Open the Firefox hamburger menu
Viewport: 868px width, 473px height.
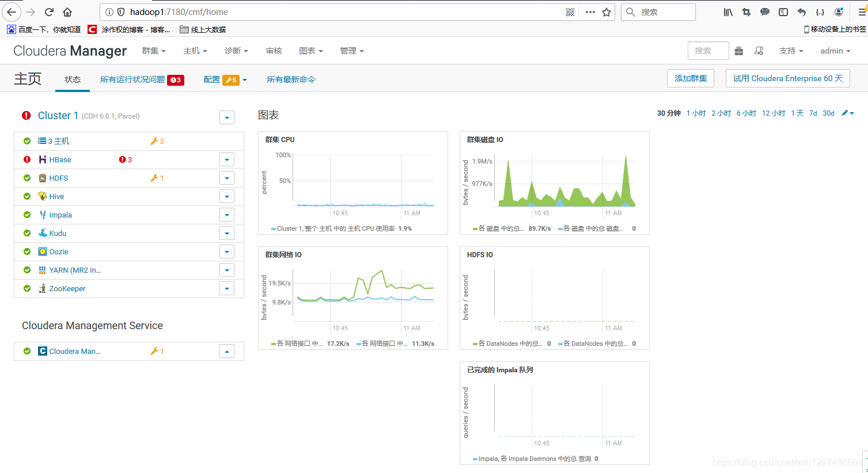[x=862, y=12]
